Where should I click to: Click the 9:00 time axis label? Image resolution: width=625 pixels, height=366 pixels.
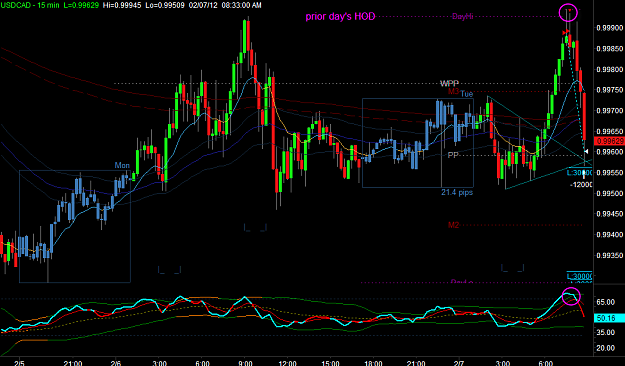click(246, 363)
